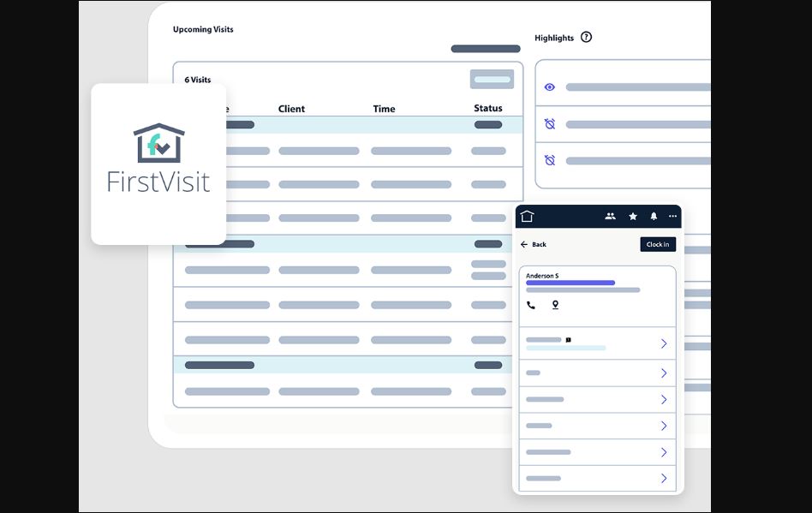
Task: Click the Highlights heading
Action: pos(554,38)
